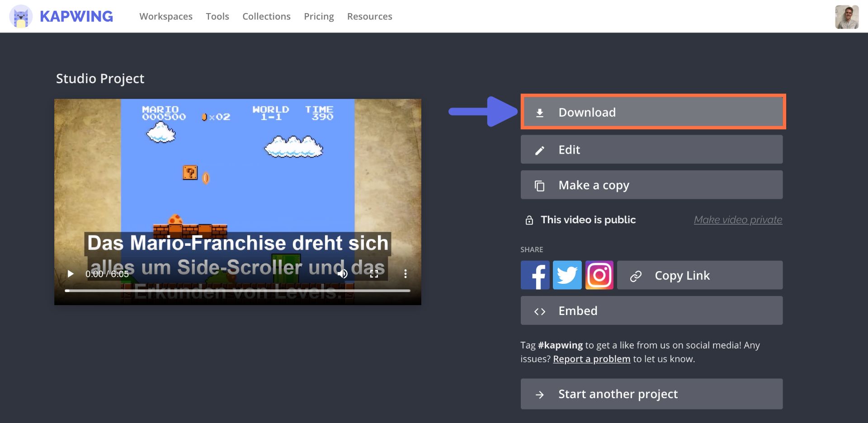Open the user profile avatar
The image size is (868, 423).
tap(846, 17)
